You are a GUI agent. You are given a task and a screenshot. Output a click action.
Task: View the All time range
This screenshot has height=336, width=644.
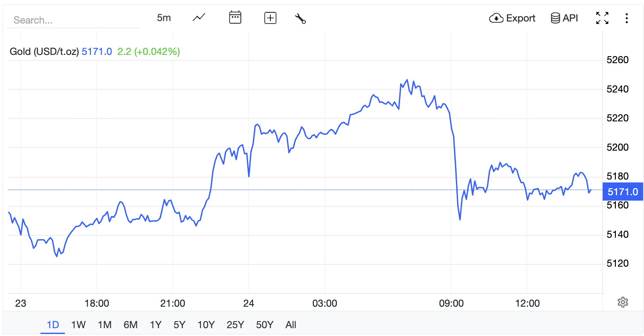coord(291,325)
